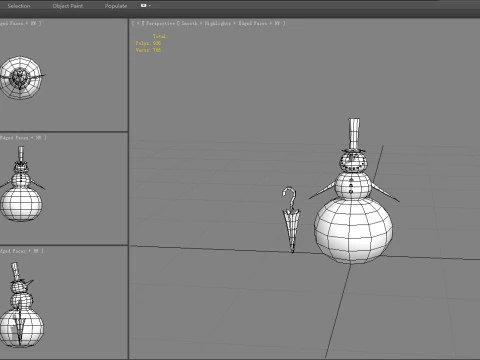480x360 pixels.
Task: Click the Polys count statistic
Action: (148, 43)
